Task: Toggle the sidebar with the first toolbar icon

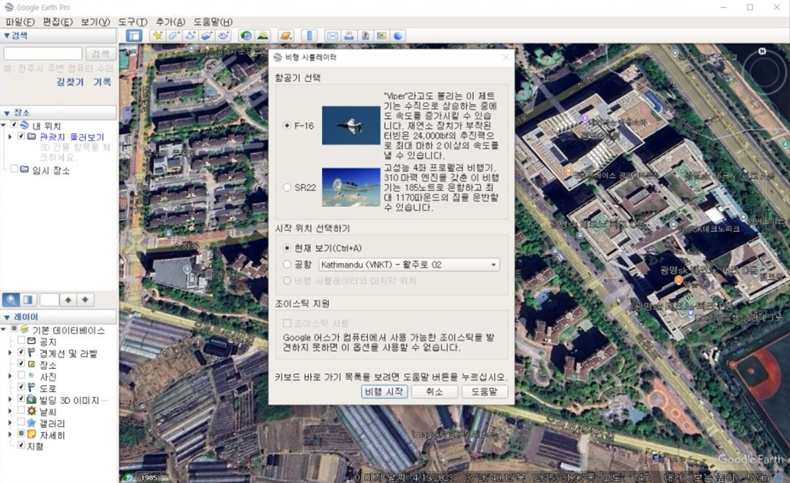Action: (134, 35)
